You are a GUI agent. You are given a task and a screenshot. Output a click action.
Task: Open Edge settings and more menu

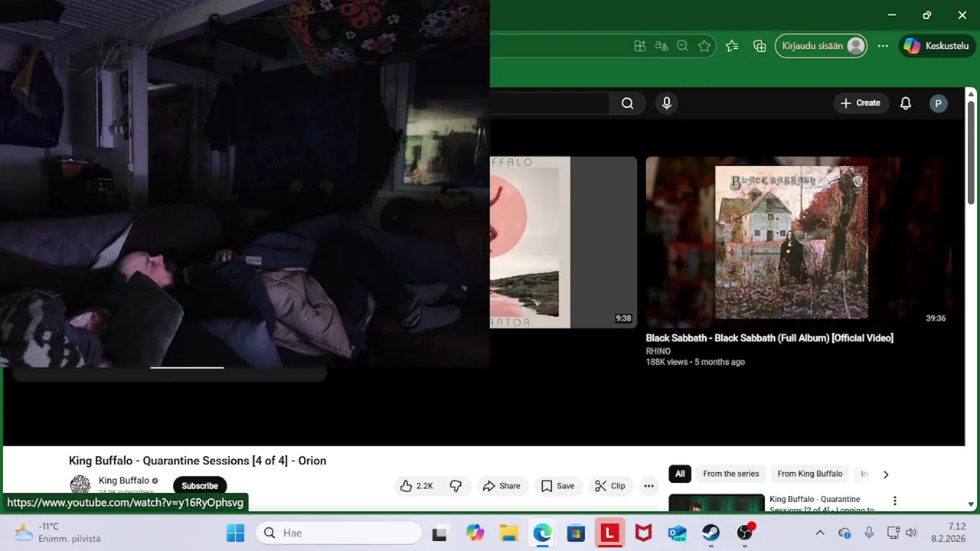(x=883, y=46)
